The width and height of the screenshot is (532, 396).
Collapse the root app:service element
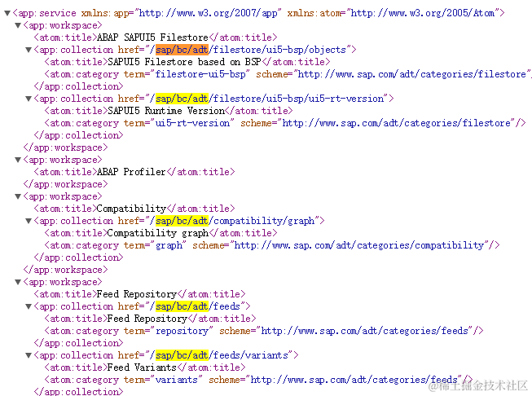tap(7, 13)
